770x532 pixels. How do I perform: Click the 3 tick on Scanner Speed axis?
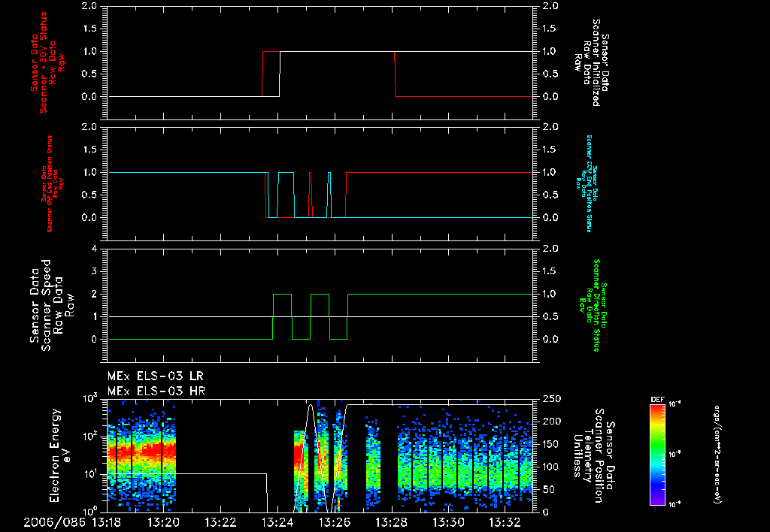(x=94, y=271)
